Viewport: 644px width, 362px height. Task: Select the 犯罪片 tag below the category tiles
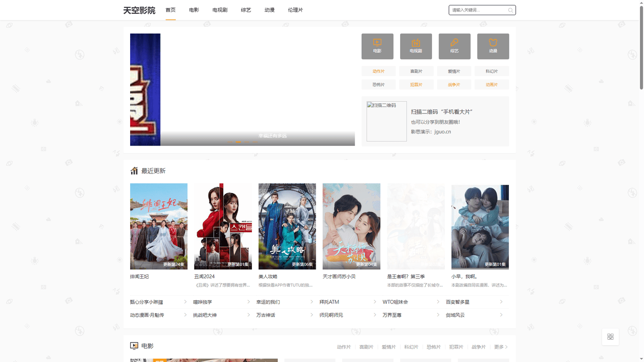coord(416,84)
